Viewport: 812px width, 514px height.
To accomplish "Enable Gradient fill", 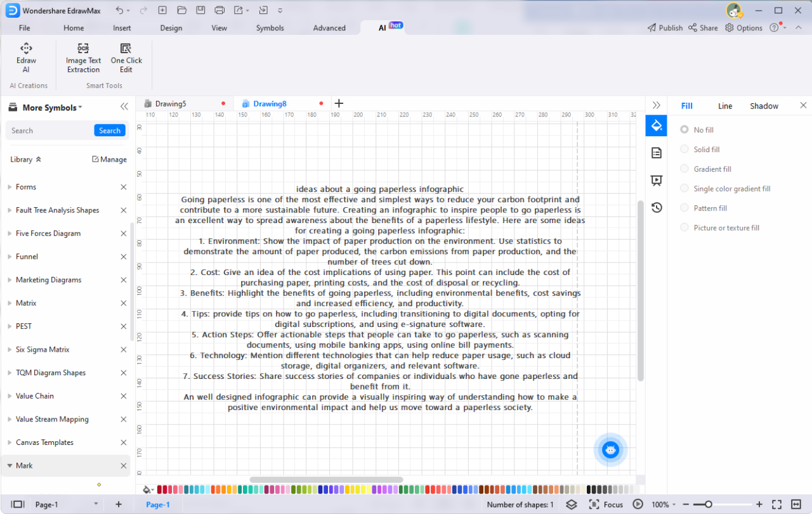I will coord(684,169).
